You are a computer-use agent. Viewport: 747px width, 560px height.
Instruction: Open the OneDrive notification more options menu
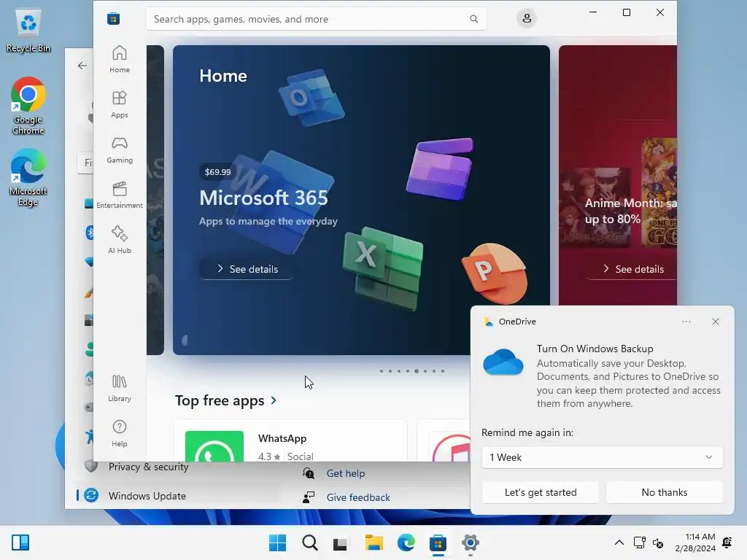point(686,322)
